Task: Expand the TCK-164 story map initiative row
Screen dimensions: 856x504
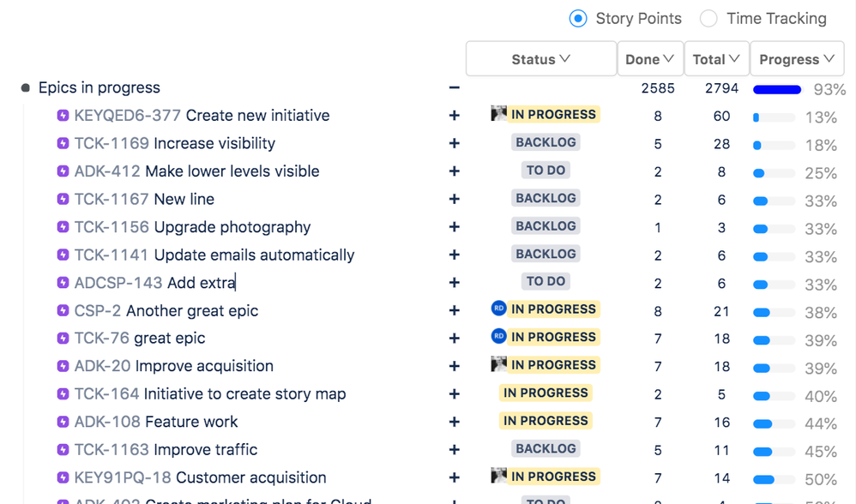Action: tap(455, 393)
